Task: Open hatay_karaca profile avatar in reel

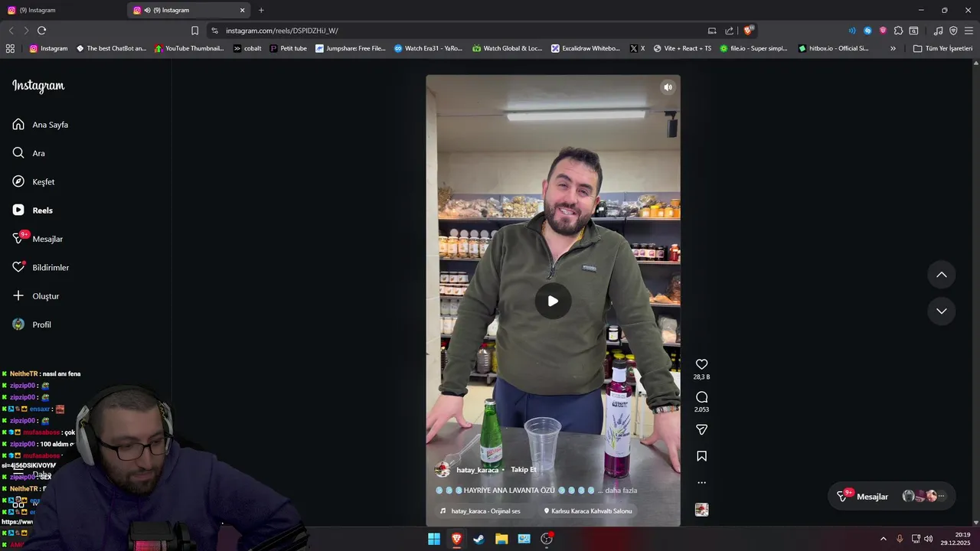Action: point(443,470)
